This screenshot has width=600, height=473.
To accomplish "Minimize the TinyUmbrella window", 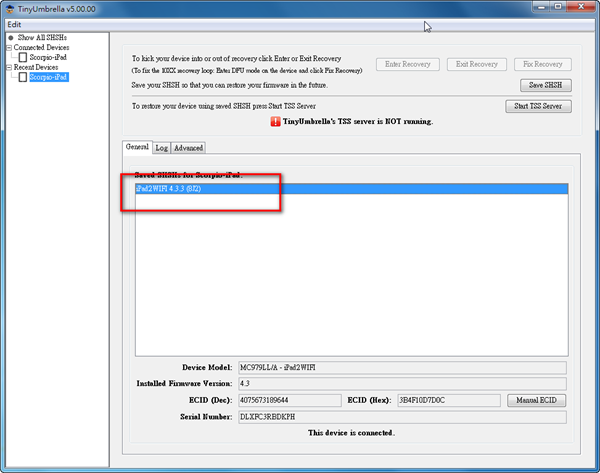I will [541, 7].
